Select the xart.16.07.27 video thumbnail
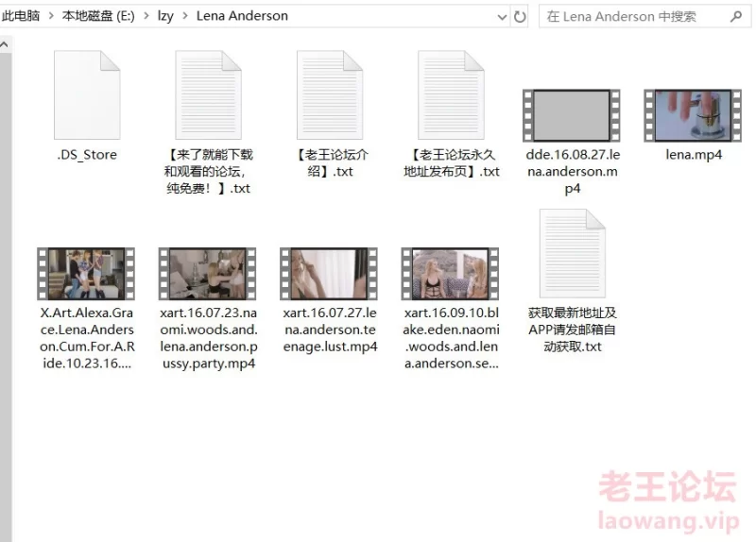Screen dimensions: 756x542 click(329, 274)
